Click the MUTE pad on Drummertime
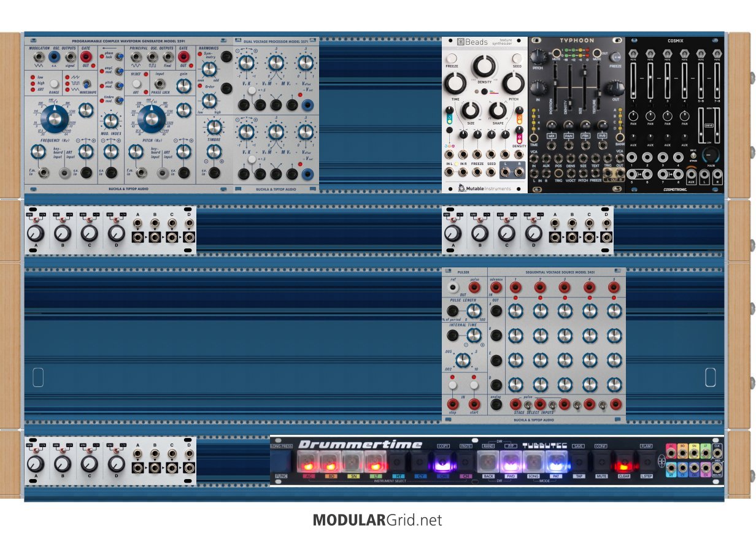Image resolution: width=756 pixels, height=533 pixels. pyautogui.click(x=601, y=461)
